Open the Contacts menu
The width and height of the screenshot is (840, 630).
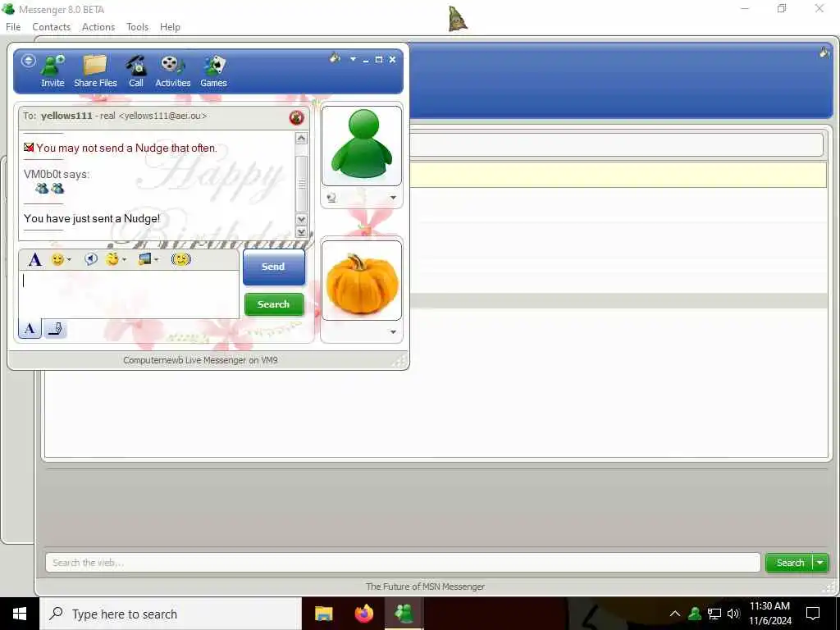tap(52, 27)
